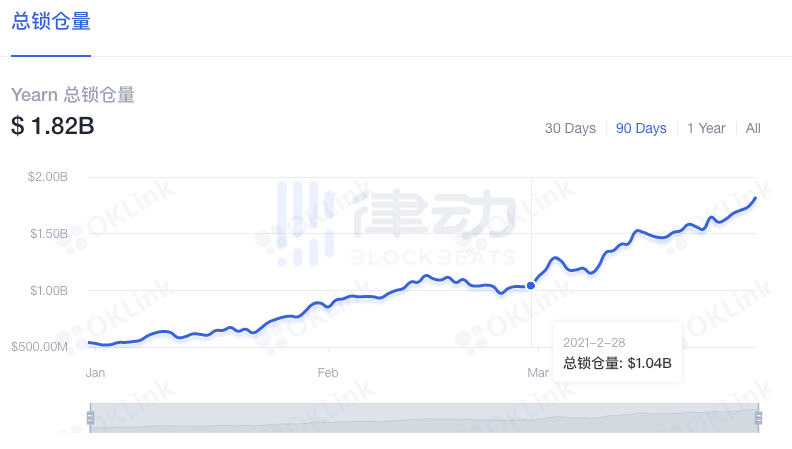Click the $ 1.82B total value
Screen dimensions: 792x449
[53, 126]
